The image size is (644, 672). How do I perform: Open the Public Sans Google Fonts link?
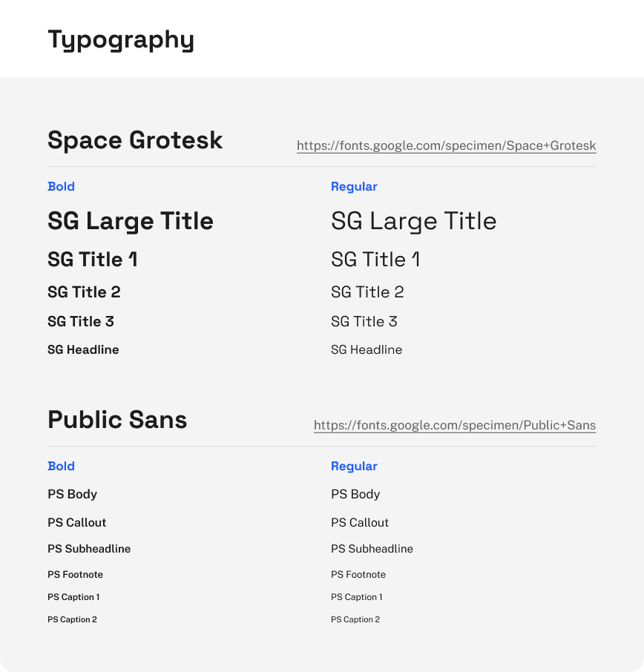[x=455, y=425]
